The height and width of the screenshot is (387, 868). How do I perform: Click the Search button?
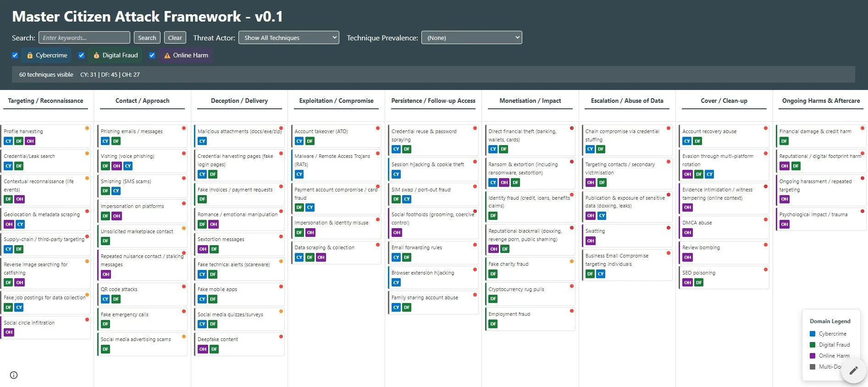coord(147,38)
